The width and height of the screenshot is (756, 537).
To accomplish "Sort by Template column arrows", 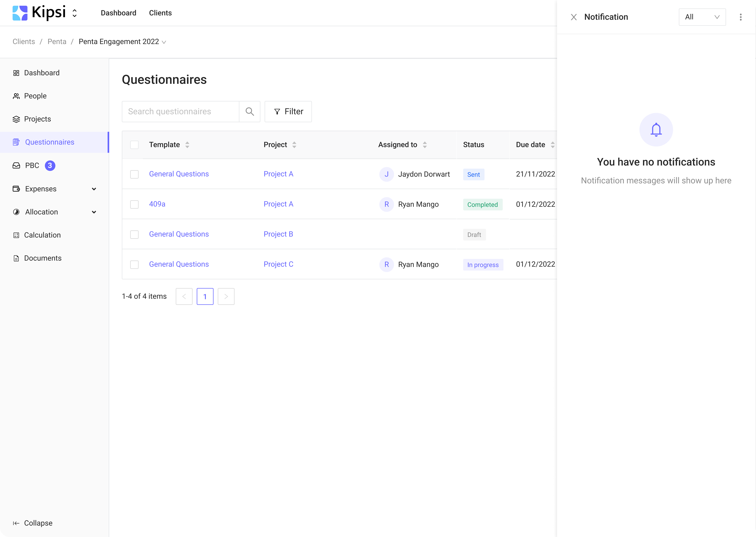I will [x=187, y=145].
